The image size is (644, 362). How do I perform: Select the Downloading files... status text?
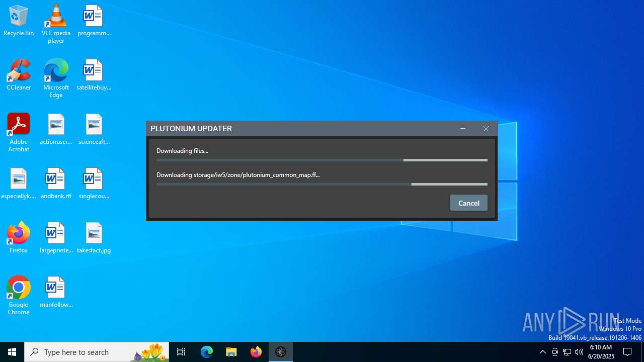click(182, 151)
